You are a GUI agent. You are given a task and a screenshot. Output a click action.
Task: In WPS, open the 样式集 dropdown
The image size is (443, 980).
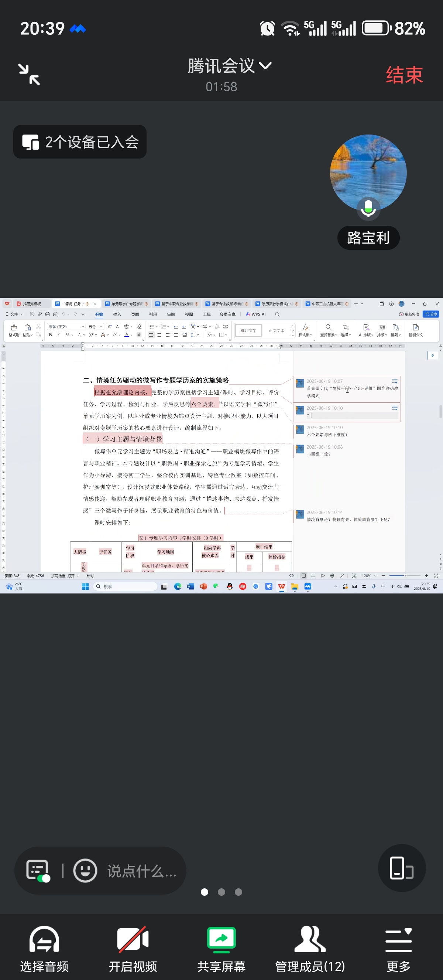(x=305, y=330)
